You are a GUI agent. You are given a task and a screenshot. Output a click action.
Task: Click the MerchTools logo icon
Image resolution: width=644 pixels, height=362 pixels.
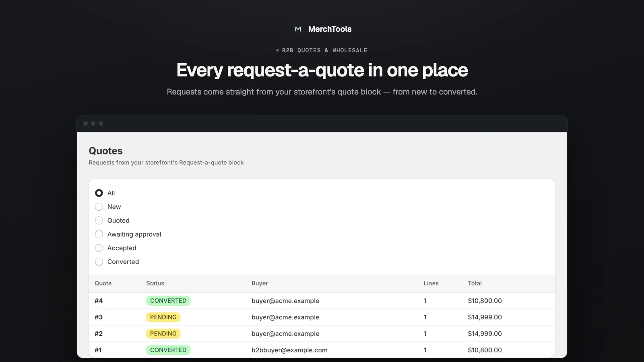[298, 29]
